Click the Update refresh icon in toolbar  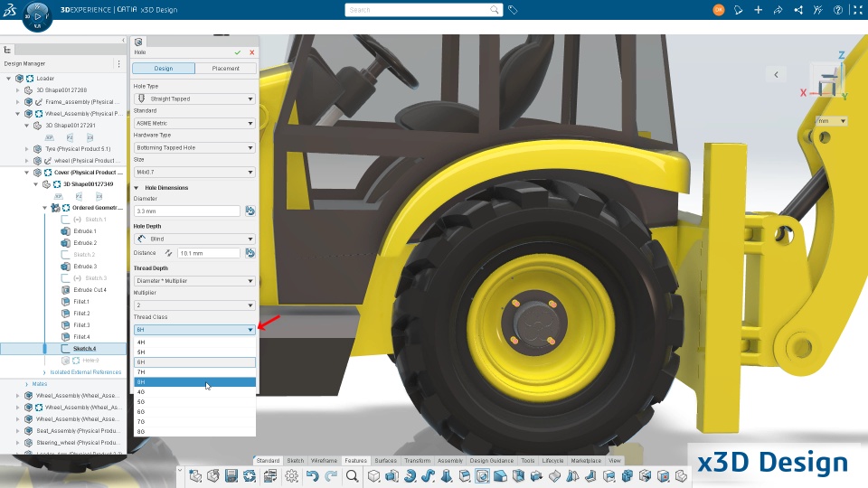pyautogui.click(x=250, y=476)
